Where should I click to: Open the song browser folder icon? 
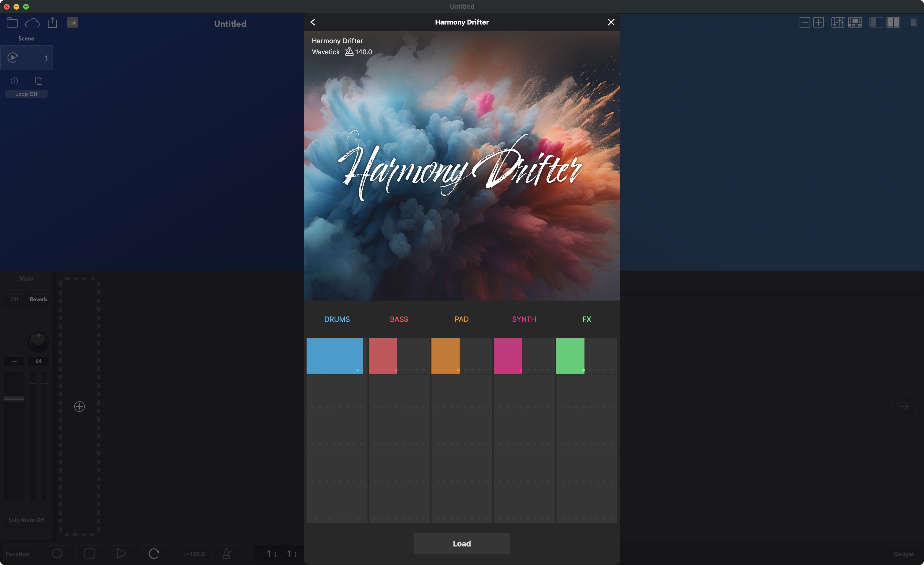[x=12, y=23]
